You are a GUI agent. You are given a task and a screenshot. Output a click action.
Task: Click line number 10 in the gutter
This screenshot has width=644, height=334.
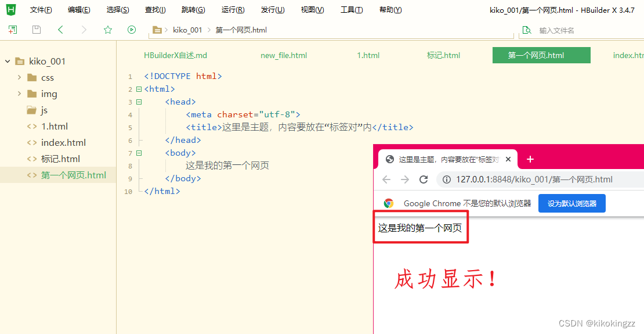128,191
